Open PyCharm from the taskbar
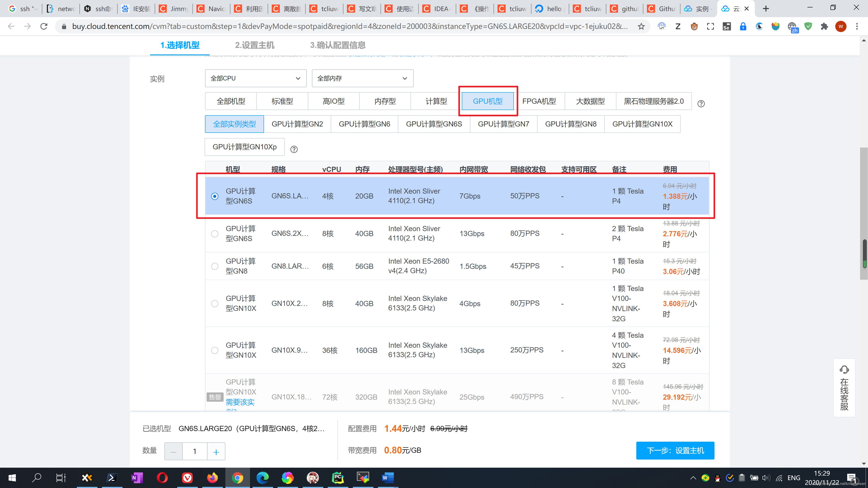This screenshot has height=488, width=868. point(338,478)
